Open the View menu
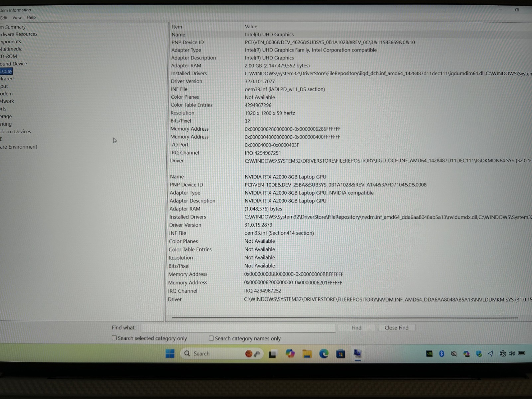The height and width of the screenshot is (399, 532). coord(17,18)
